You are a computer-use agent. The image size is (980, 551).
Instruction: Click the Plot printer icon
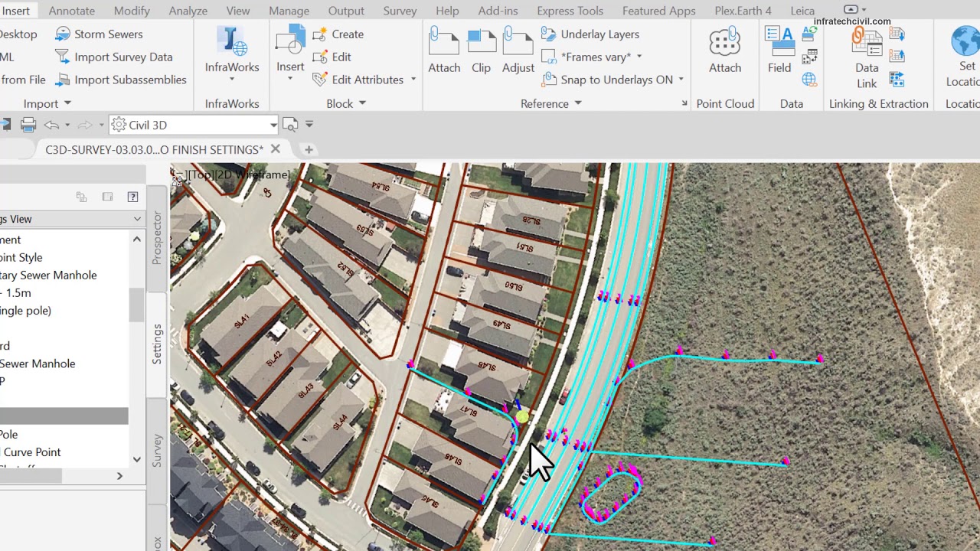tap(28, 125)
